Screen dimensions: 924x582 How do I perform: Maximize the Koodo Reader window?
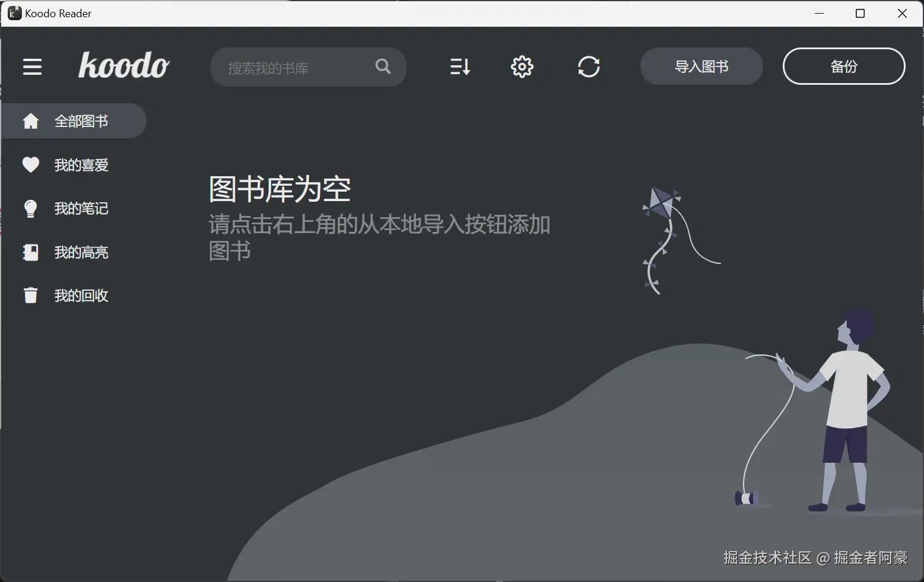[860, 13]
